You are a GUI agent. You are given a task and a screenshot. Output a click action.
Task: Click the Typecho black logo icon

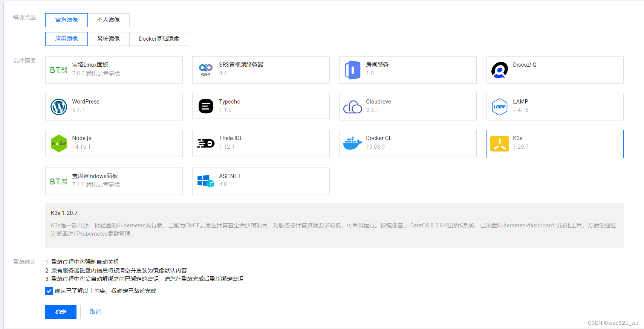[x=206, y=106]
